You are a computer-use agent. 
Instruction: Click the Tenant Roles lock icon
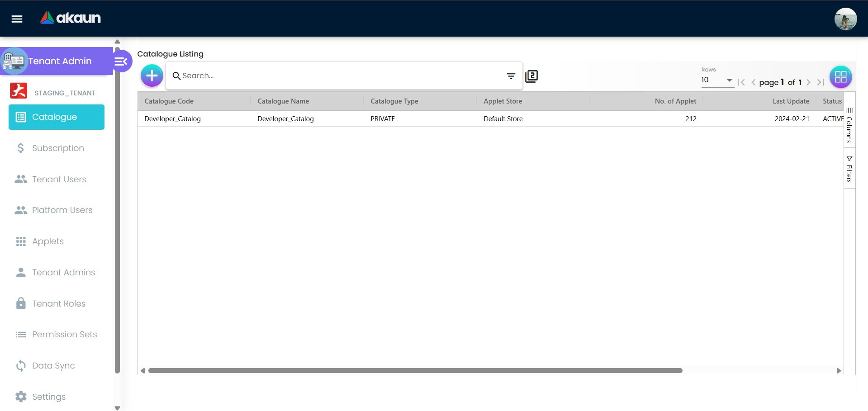[x=21, y=303]
